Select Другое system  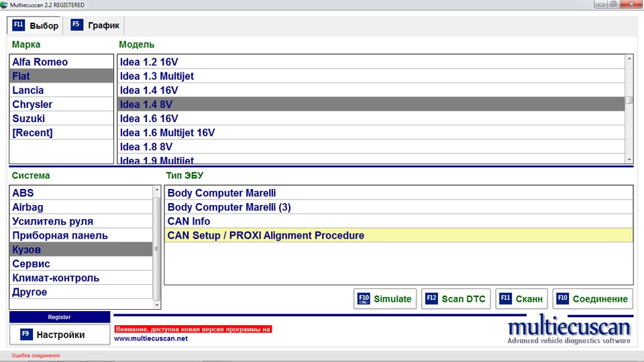(x=81, y=292)
